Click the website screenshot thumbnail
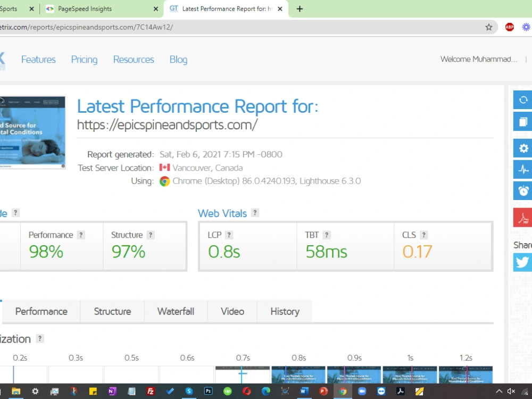This screenshot has width=532, height=399. [32, 132]
